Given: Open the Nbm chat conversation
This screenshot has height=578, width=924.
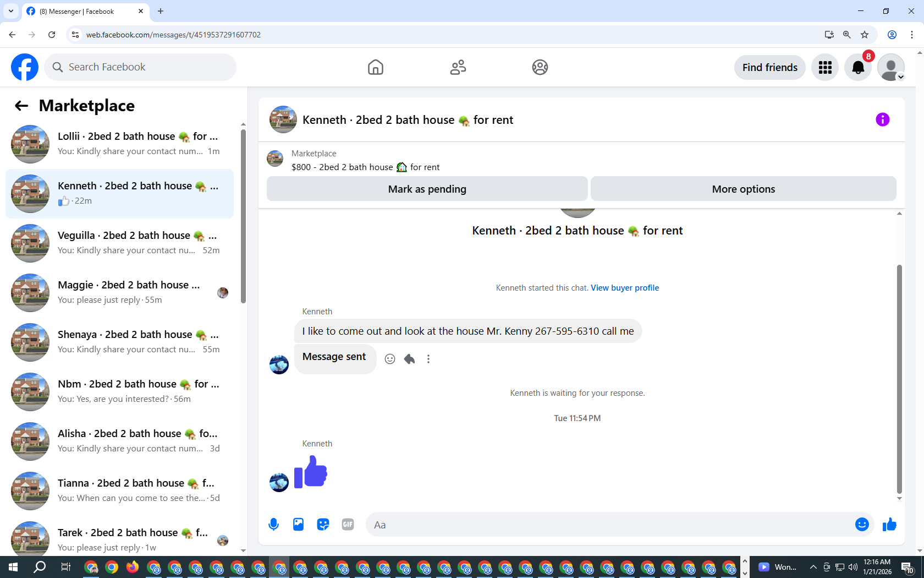Looking at the screenshot, I should (x=119, y=392).
